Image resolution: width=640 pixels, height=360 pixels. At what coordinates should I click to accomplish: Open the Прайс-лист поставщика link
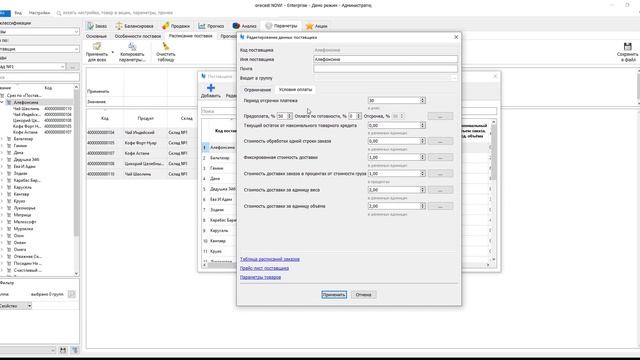(264, 268)
